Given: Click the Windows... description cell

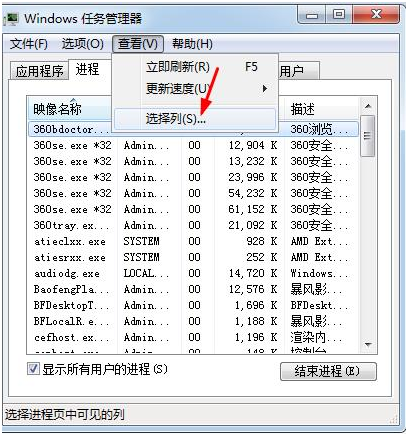Looking at the screenshot, I should [319, 273].
